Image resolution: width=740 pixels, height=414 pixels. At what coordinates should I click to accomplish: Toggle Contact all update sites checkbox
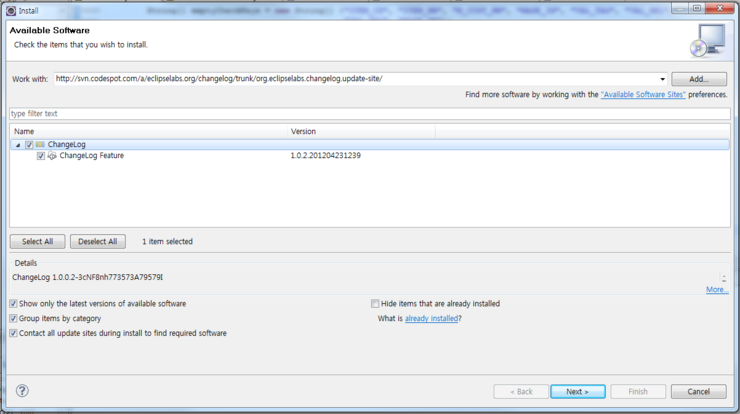pyautogui.click(x=13, y=333)
